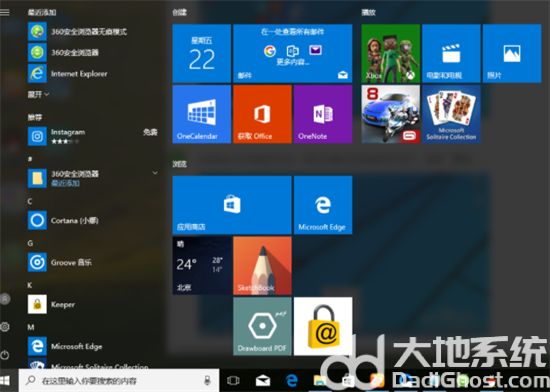The image size is (550, 392).
Task: Open the calendar tile showing 22
Action: [x=202, y=53]
